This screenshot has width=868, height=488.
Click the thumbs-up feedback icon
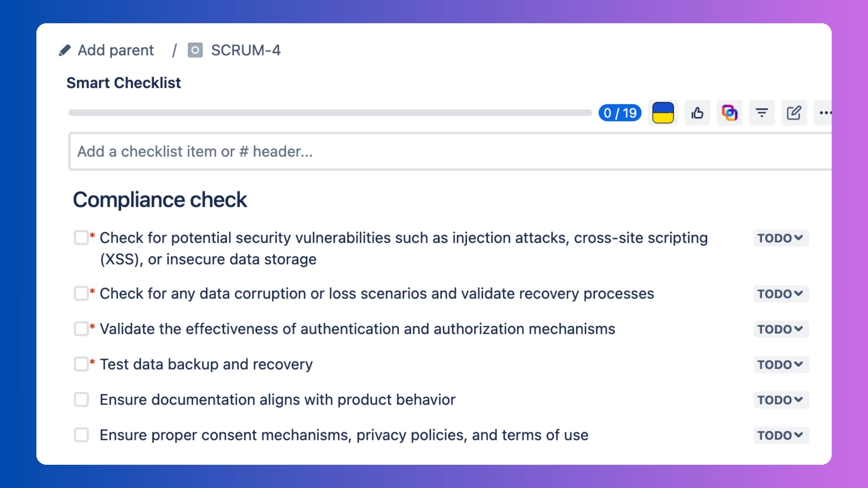click(697, 113)
